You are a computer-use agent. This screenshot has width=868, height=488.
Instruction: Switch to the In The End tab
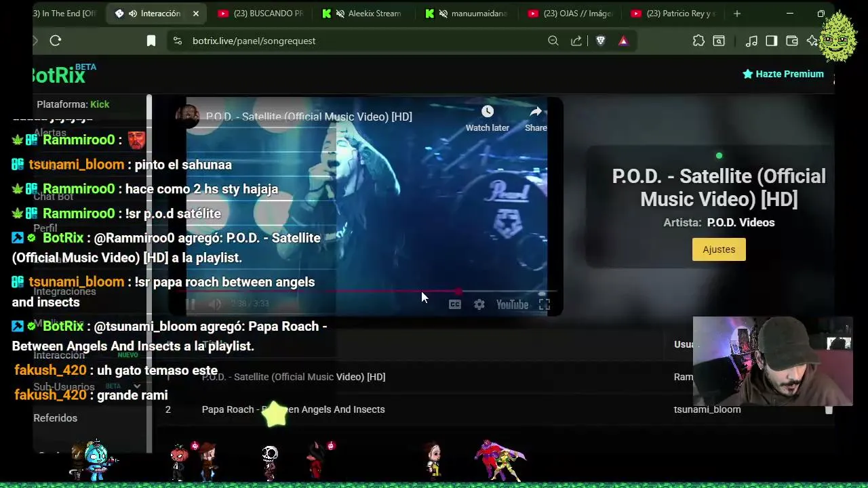click(x=65, y=14)
